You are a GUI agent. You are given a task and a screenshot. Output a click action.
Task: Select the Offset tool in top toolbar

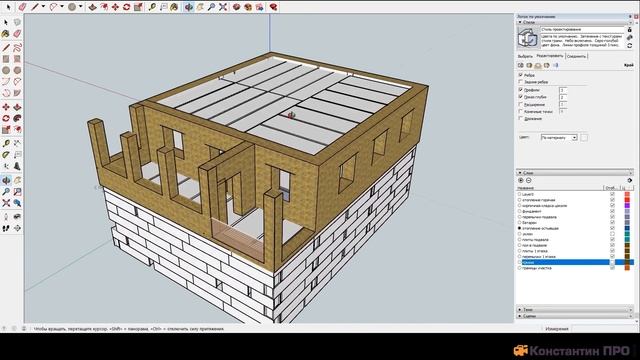point(104,7)
